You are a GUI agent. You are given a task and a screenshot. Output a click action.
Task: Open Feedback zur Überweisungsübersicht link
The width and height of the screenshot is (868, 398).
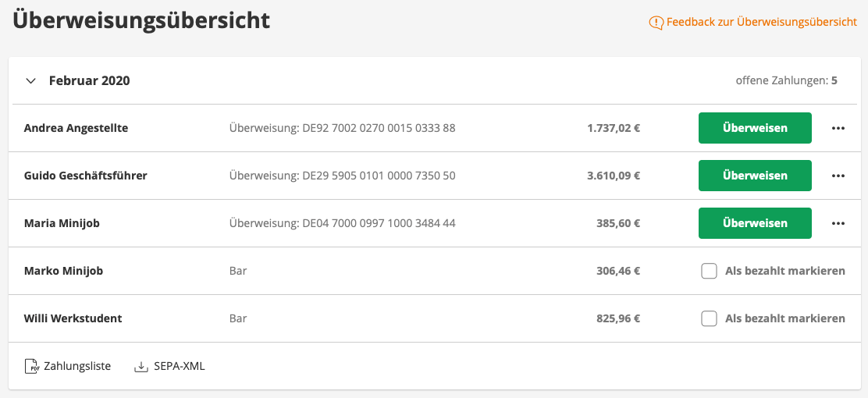(761, 23)
